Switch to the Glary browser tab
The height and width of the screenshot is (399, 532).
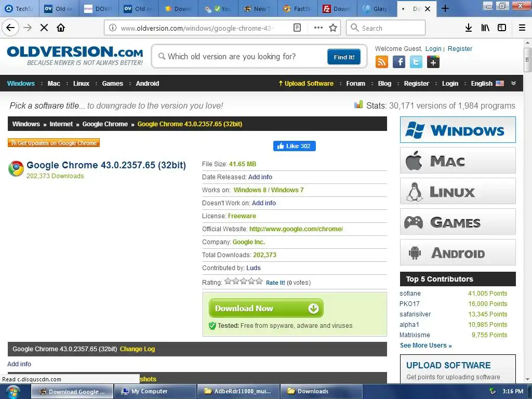coord(376,9)
